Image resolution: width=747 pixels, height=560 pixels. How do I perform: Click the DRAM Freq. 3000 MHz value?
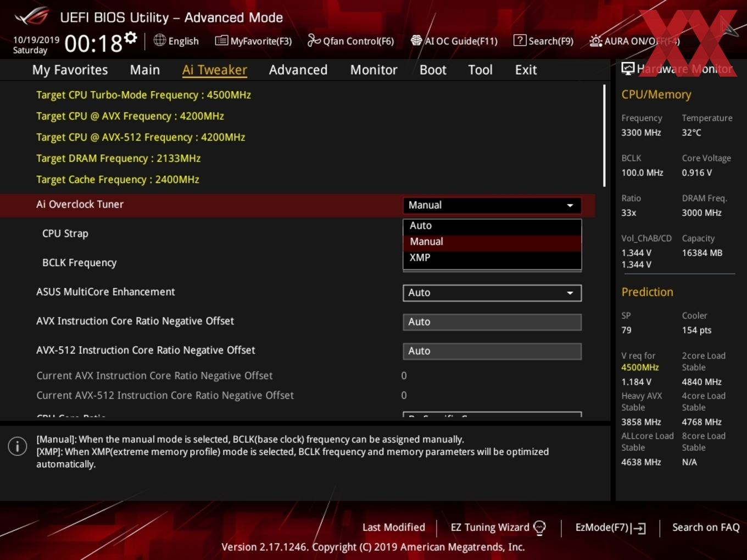click(x=701, y=212)
